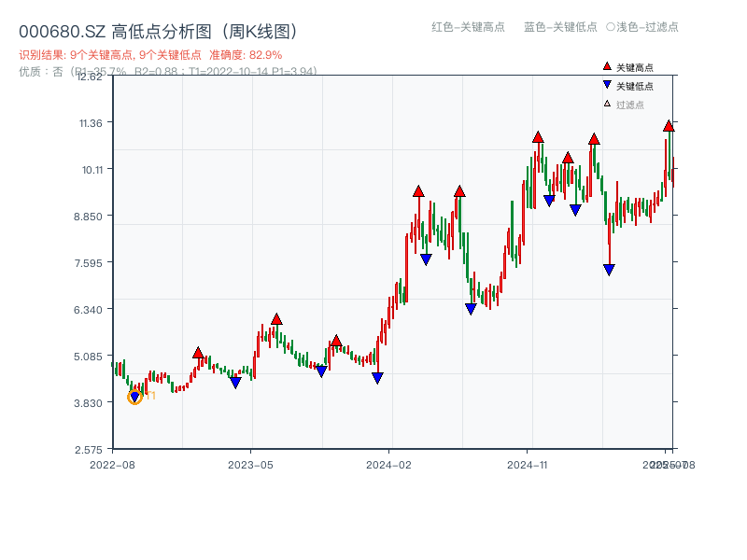The height and width of the screenshot is (560, 747).
Task: Toggle the blue 关键低点 triangle legend entry
Action: coord(627,86)
